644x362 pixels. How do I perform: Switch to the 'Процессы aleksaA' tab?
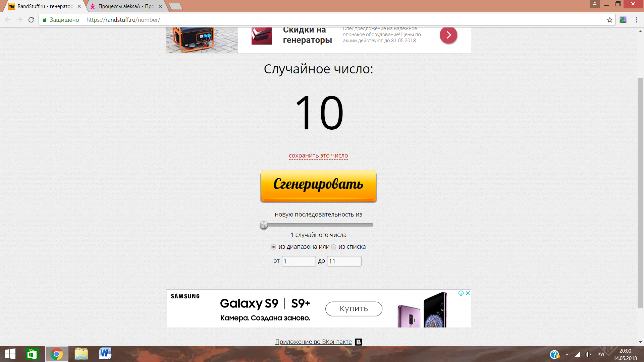(126, 6)
